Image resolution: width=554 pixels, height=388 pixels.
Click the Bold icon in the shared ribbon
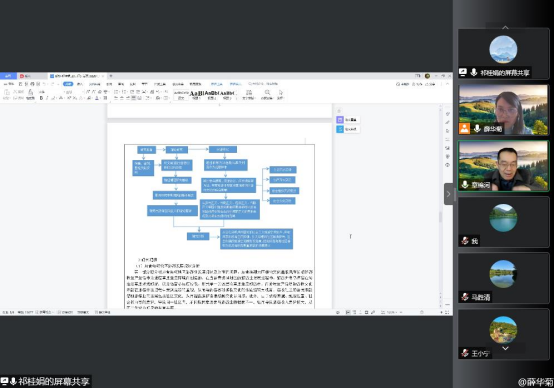(41, 98)
